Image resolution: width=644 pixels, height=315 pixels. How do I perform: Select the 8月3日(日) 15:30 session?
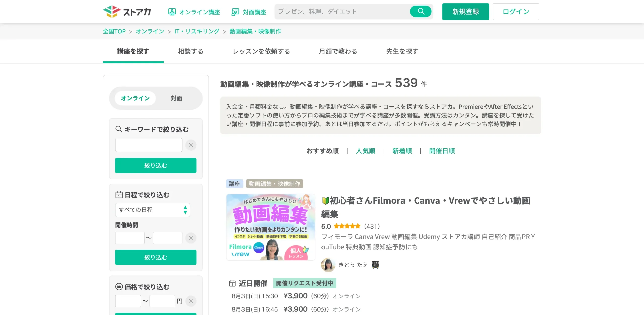click(296, 296)
